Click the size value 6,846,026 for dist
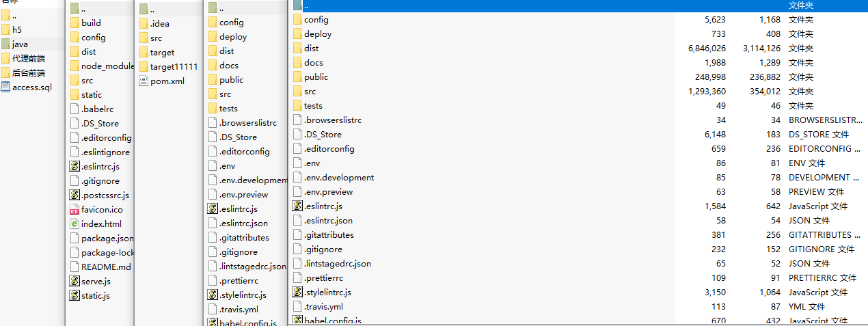The image size is (868, 326). point(707,49)
